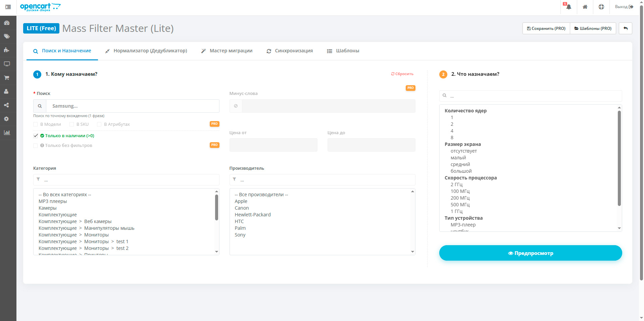
Task: Click the help lifebuoy icon
Action: tap(601, 7)
